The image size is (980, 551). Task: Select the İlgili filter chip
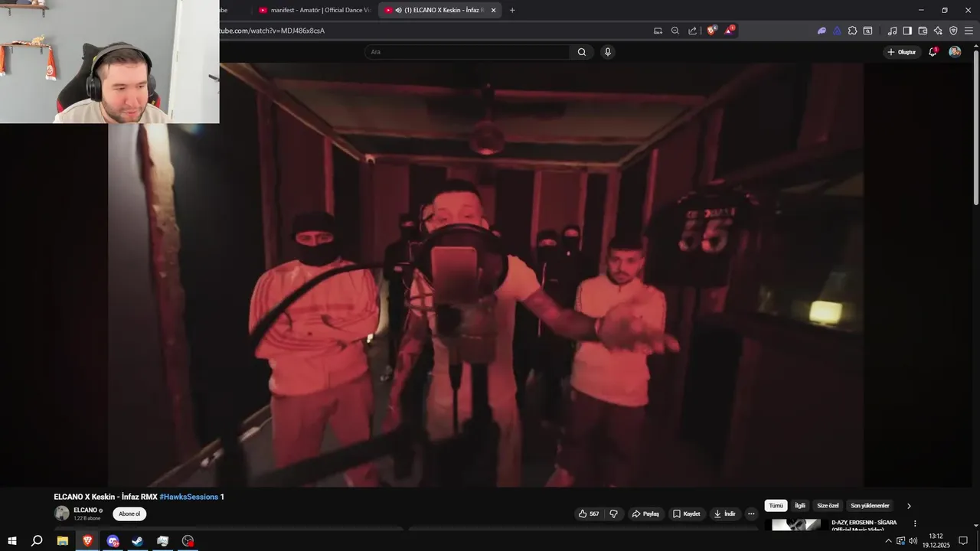(x=800, y=506)
